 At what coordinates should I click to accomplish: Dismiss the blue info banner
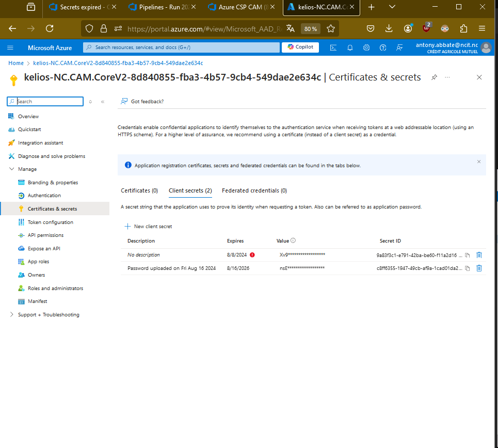(478, 162)
